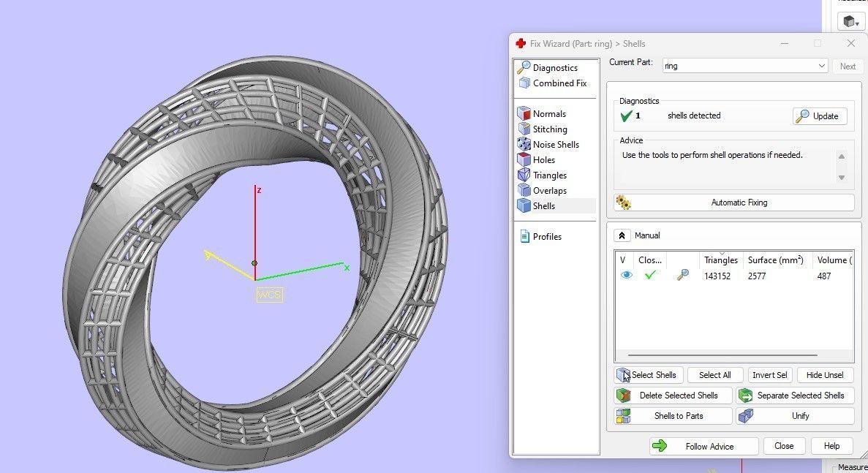Click the Next button
The image size is (868, 473).
(848, 67)
